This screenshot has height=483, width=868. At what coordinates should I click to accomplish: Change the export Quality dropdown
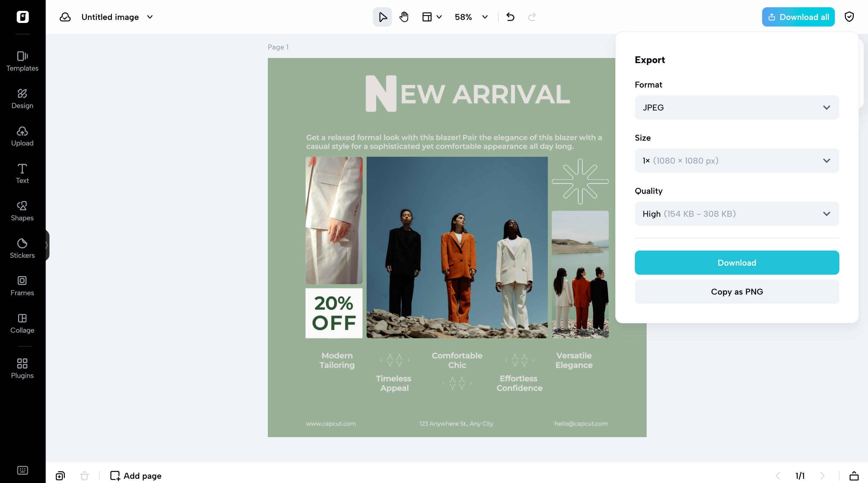[x=737, y=213]
